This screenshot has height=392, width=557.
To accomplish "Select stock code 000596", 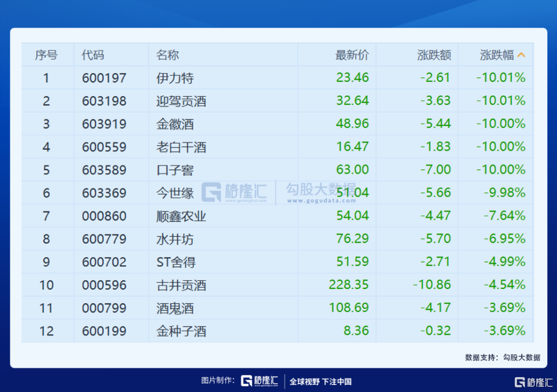I will (104, 285).
